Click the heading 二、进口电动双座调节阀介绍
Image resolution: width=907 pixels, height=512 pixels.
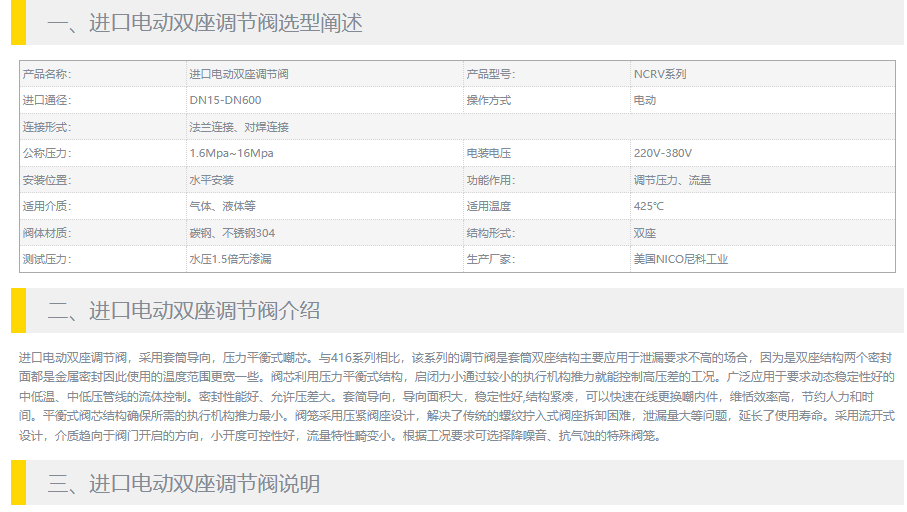(x=184, y=310)
